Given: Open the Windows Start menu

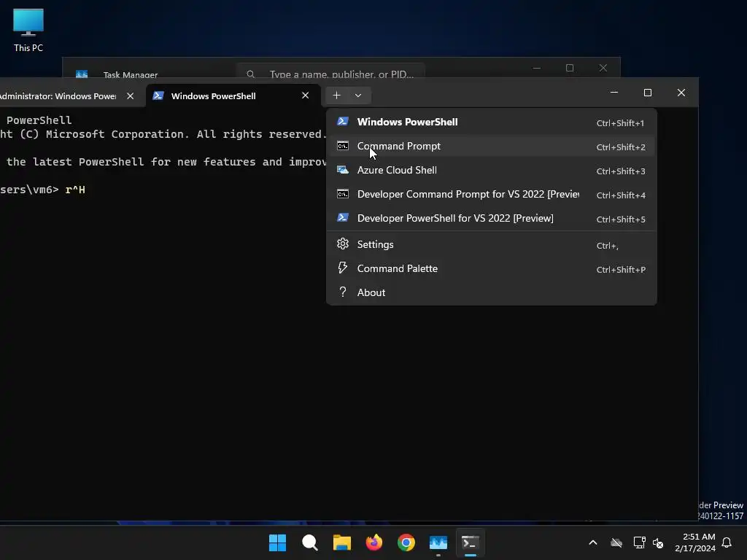Looking at the screenshot, I should (x=277, y=542).
